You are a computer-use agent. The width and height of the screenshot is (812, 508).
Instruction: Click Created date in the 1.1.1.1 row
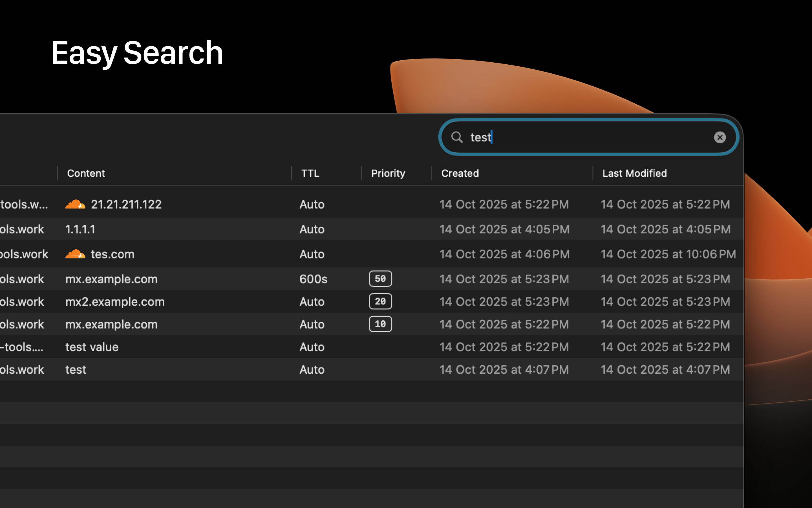(504, 229)
